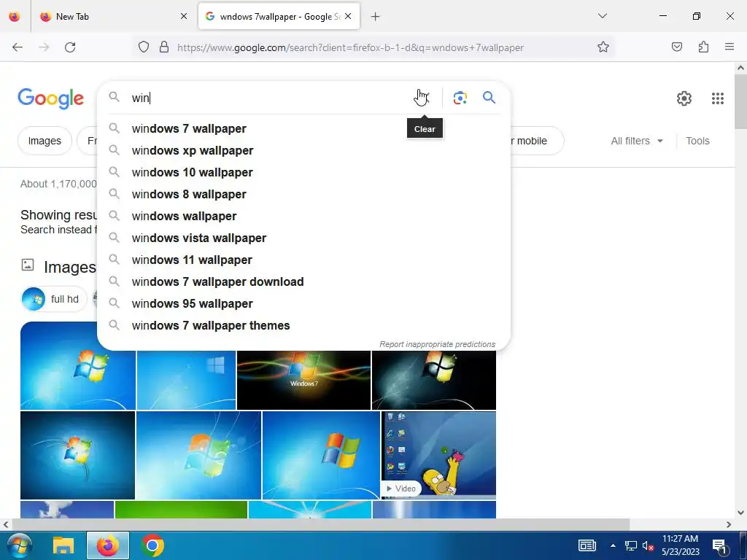747x560 pixels.
Task: Reload the current page
Action: (70, 47)
